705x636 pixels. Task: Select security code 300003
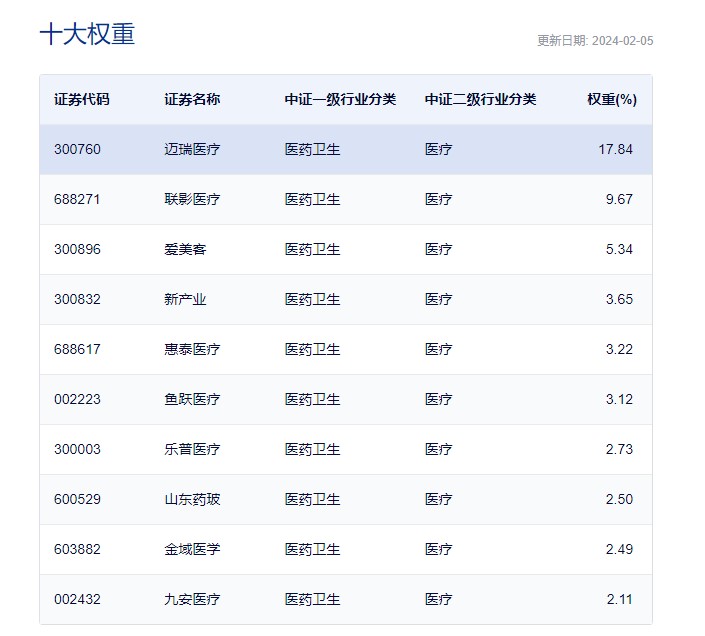[77, 449]
